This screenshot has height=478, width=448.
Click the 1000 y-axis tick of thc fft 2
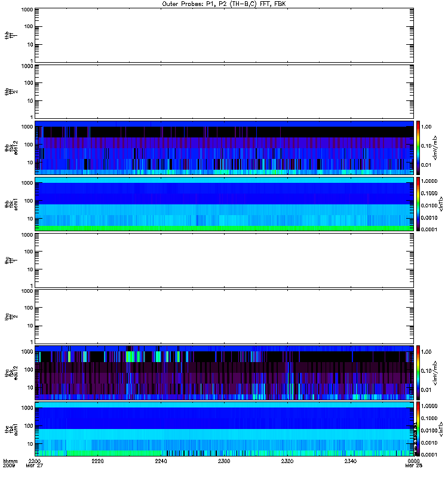click(27, 291)
